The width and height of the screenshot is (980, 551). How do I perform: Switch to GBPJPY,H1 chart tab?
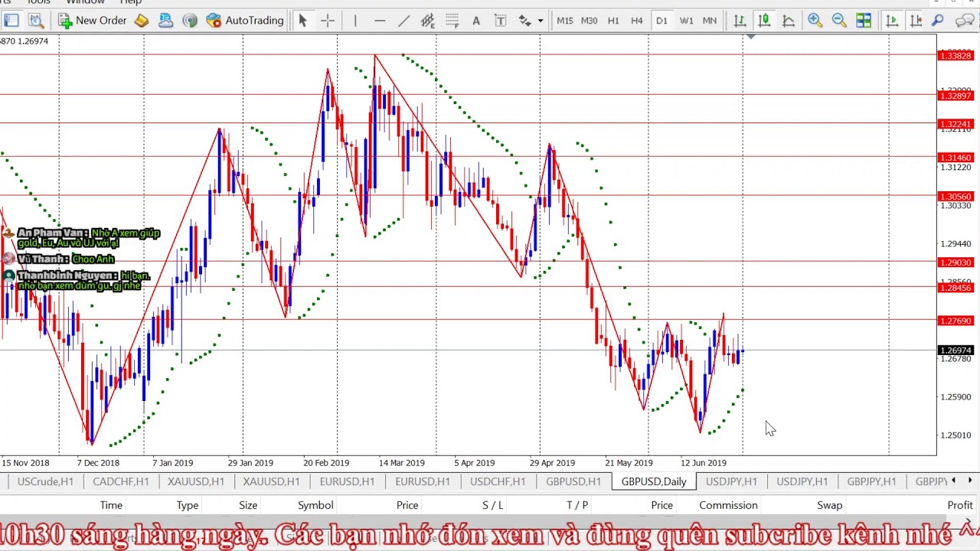tap(871, 481)
